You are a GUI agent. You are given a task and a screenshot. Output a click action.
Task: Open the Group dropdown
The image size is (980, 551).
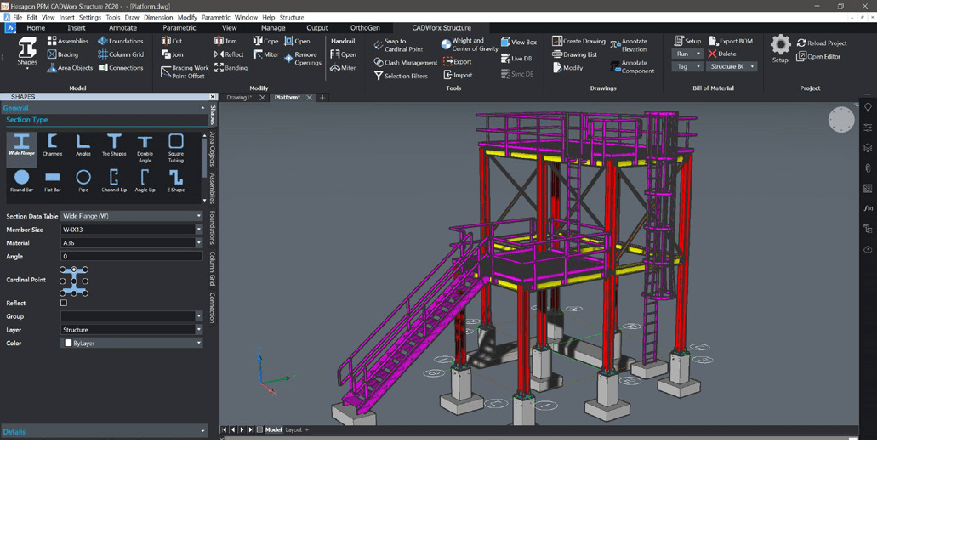pos(199,316)
